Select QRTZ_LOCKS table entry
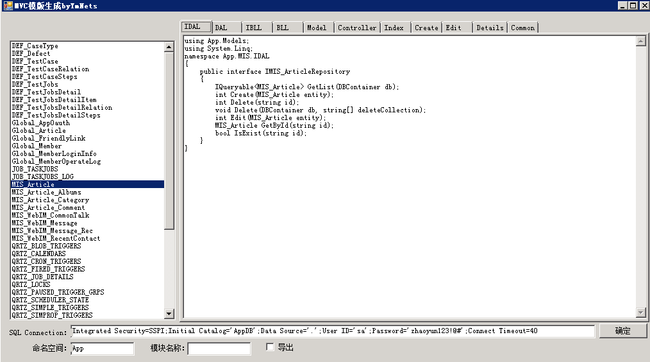This screenshot has height=362, width=650. tap(87, 284)
